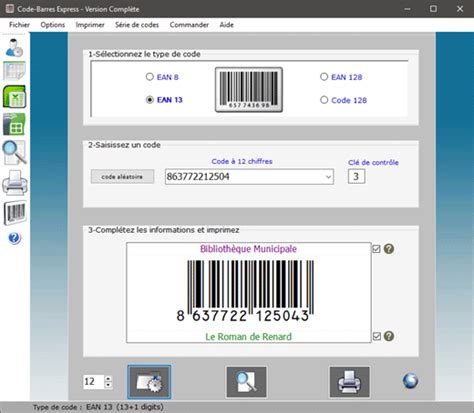The width and height of the screenshot is (474, 413).
Task: Click the Bibliothèque Municipale header text
Action: click(x=248, y=249)
